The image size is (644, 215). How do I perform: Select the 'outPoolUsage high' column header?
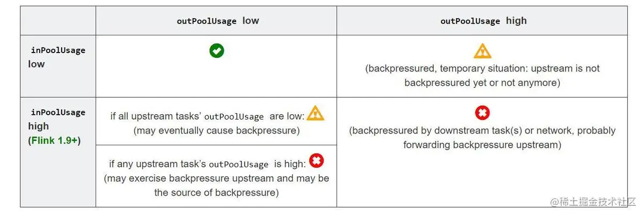482,21
